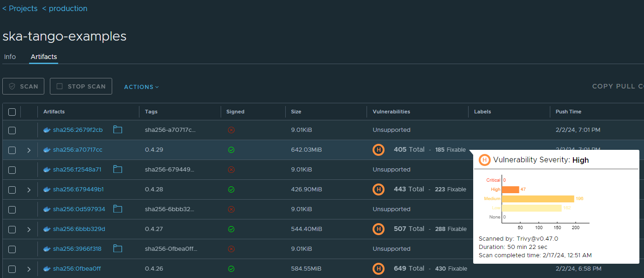
Task: Click High severity badge for 405 Total
Action: (379, 149)
